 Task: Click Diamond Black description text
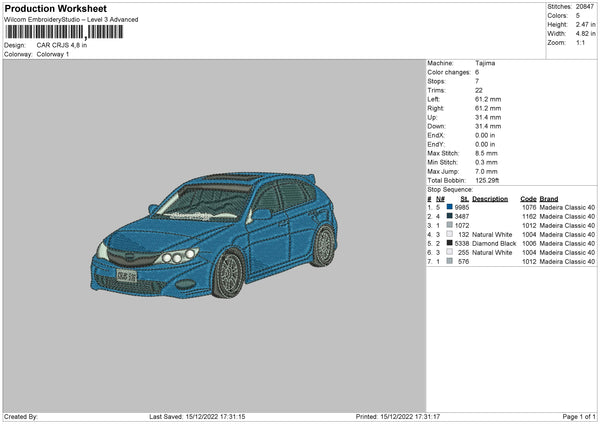[494, 243]
